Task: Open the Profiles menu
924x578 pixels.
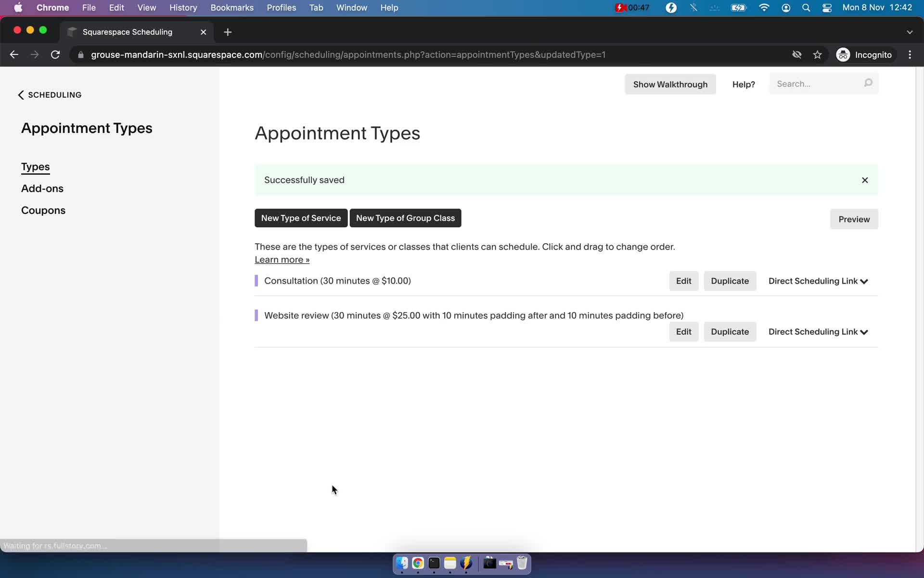Action: pyautogui.click(x=282, y=8)
